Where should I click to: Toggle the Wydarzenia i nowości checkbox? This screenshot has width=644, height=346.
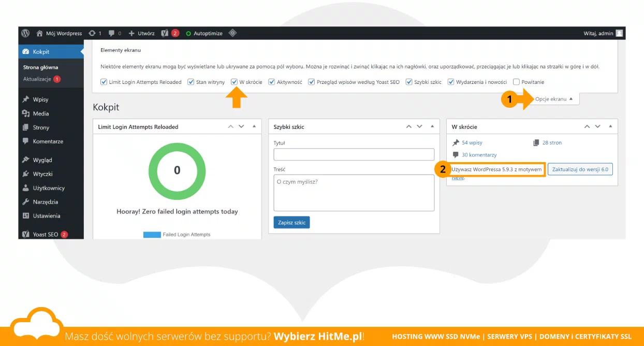[x=451, y=82]
